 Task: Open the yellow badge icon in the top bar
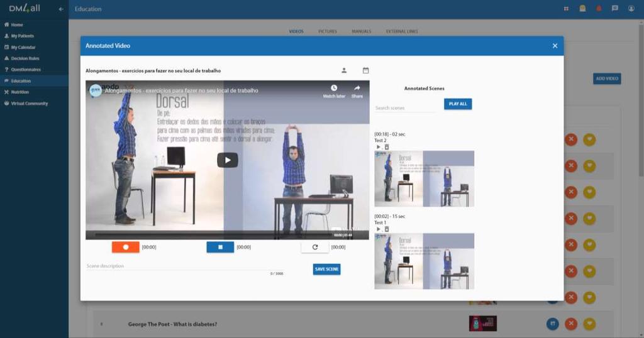coord(582,9)
